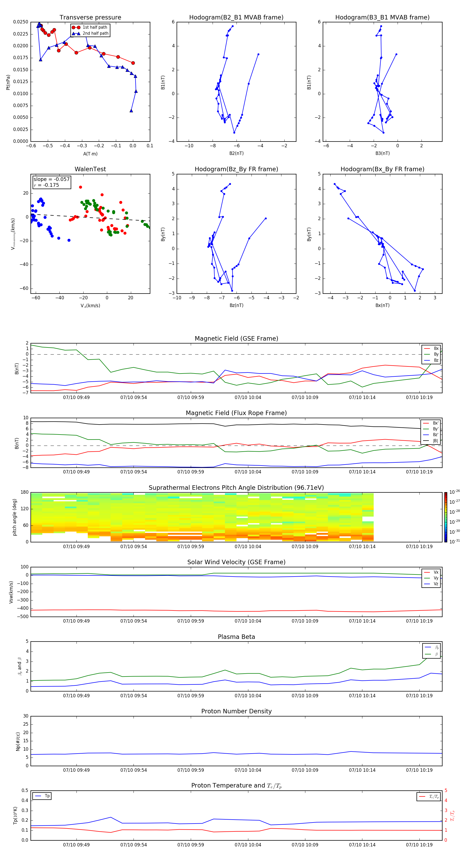
Task: Click the "Bz(nT)" x-axis label
Action: pyautogui.click(x=236, y=305)
